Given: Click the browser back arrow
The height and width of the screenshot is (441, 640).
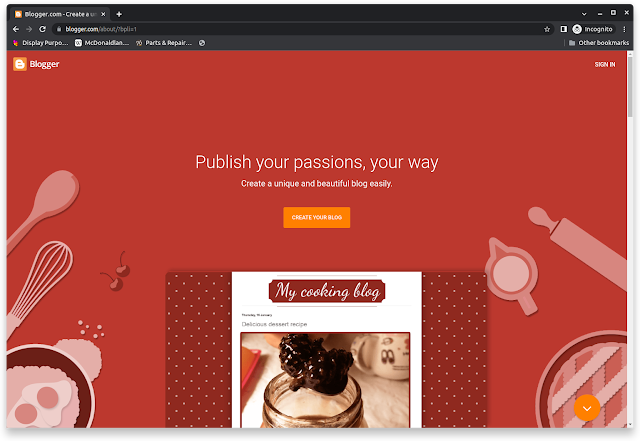Looking at the screenshot, I should click(x=16, y=29).
